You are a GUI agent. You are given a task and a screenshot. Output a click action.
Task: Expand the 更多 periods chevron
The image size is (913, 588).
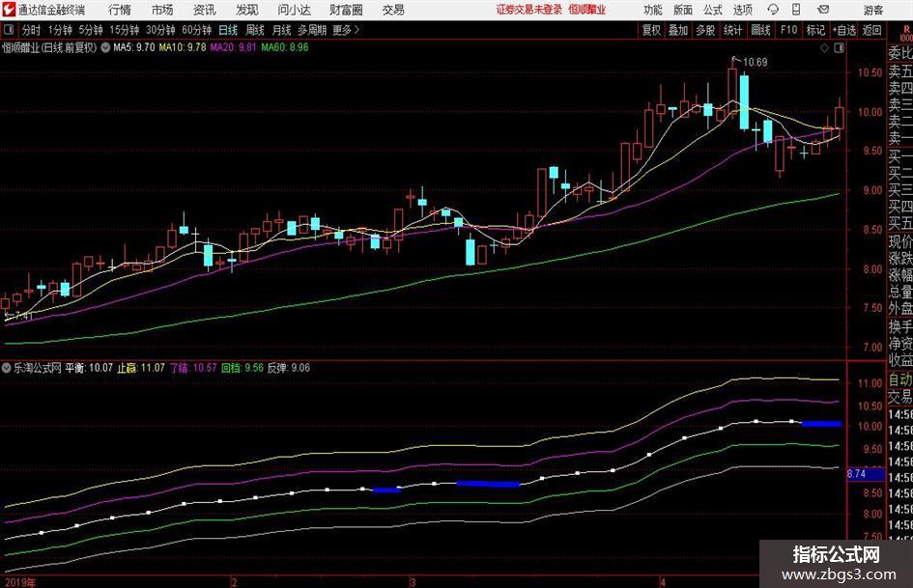[x=357, y=30]
